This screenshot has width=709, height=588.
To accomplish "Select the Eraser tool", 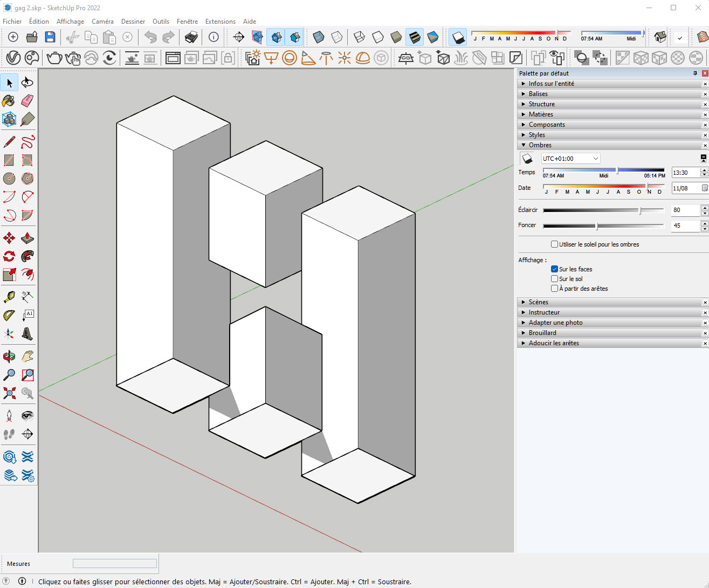I will point(27,101).
